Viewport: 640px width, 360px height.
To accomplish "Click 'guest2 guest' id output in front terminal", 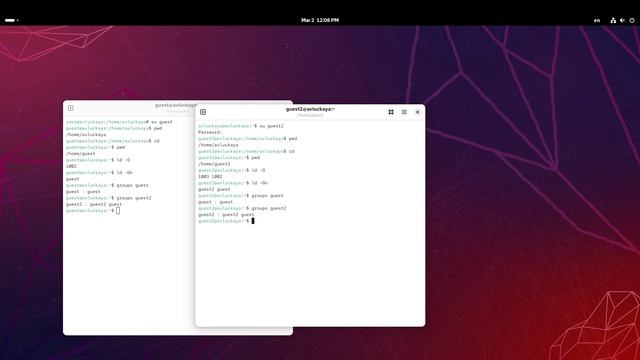I will pos(214,189).
